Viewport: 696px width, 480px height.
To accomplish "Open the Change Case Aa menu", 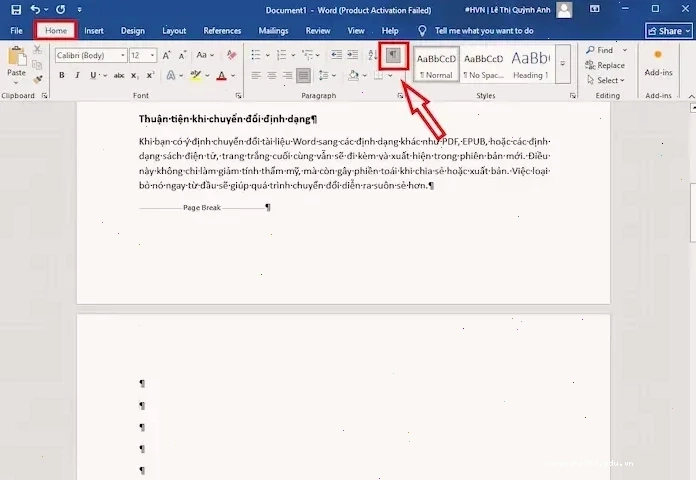I will (x=205, y=55).
